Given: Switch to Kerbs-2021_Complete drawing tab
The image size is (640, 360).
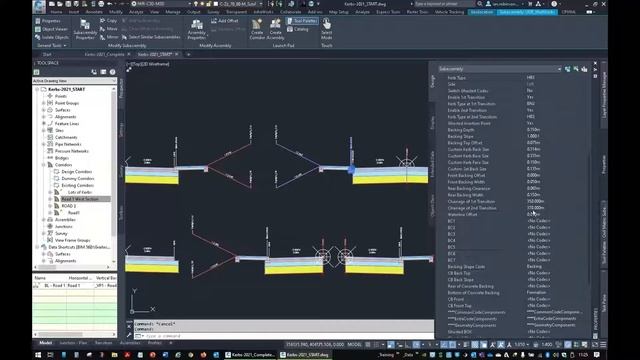Looking at the screenshot, I should [x=104, y=54].
